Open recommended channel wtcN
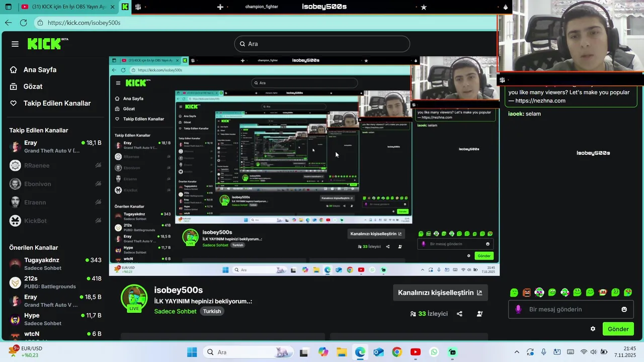644x362 pixels. [55, 335]
